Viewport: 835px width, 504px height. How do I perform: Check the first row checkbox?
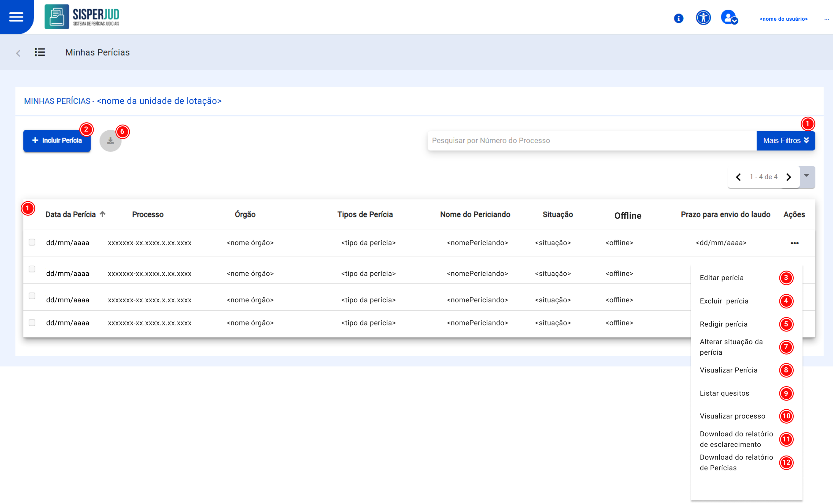click(x=32, y=243)
